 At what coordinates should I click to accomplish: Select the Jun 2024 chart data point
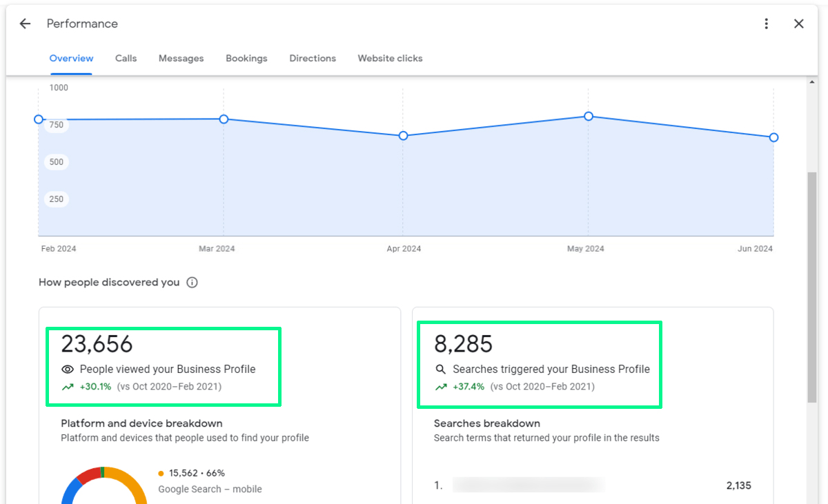(773, 137)
